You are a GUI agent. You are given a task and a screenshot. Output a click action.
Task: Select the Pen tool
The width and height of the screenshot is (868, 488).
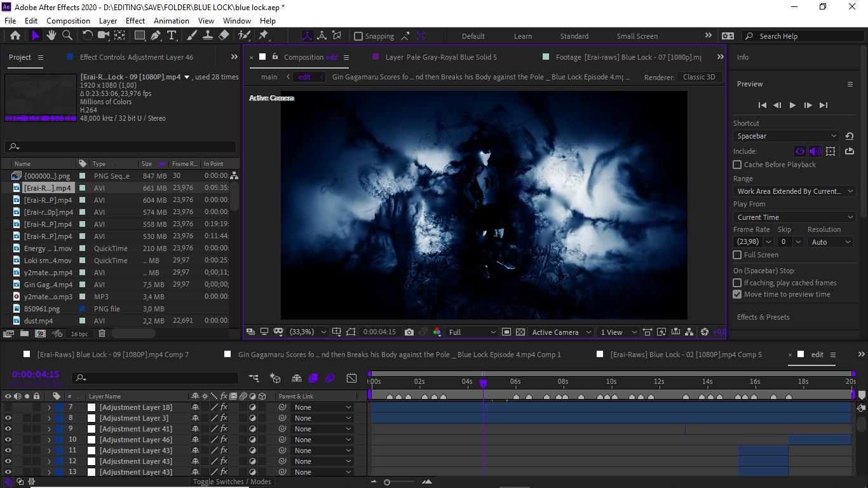coord(156,36)
